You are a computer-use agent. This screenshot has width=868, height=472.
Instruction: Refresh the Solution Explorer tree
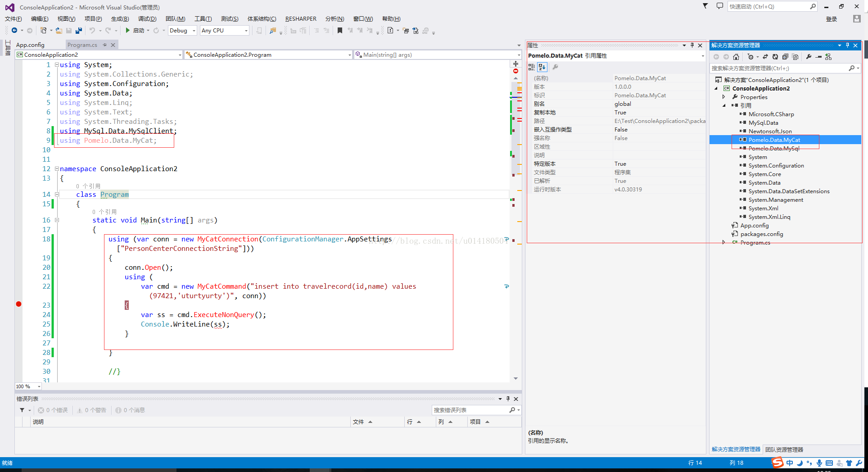click(x=775, y=57)
